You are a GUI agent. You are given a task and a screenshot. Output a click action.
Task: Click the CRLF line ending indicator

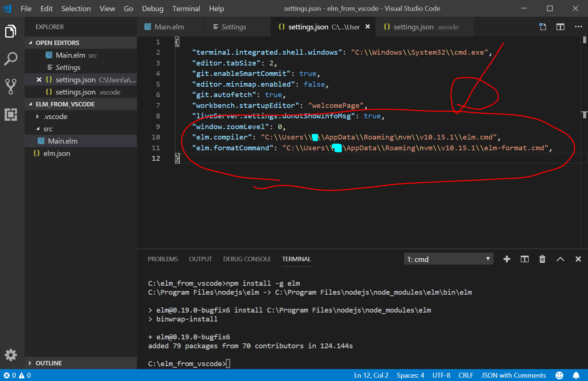(466, 375)
